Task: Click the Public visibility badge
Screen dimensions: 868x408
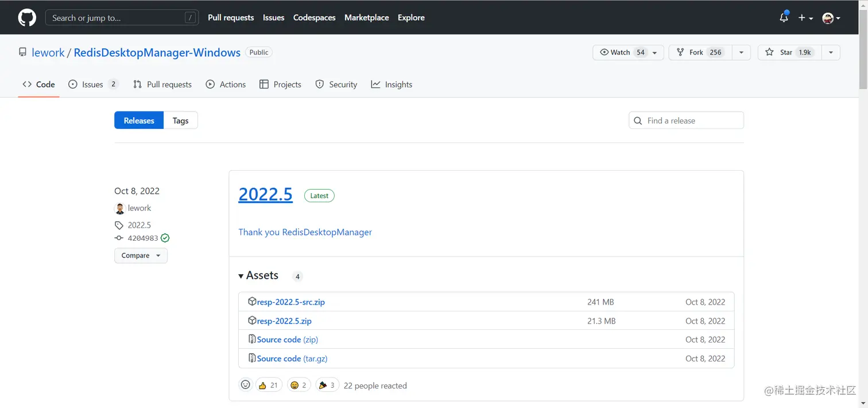Action: point(259,52)
